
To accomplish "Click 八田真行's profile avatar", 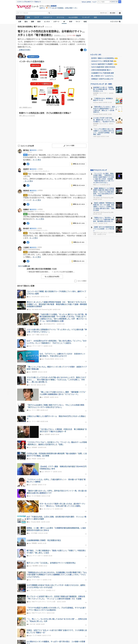I will tap(20, 248).
